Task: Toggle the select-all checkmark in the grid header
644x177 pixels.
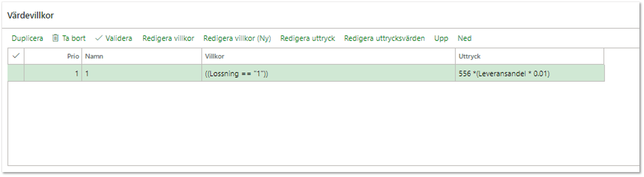Action: [16, 56]
